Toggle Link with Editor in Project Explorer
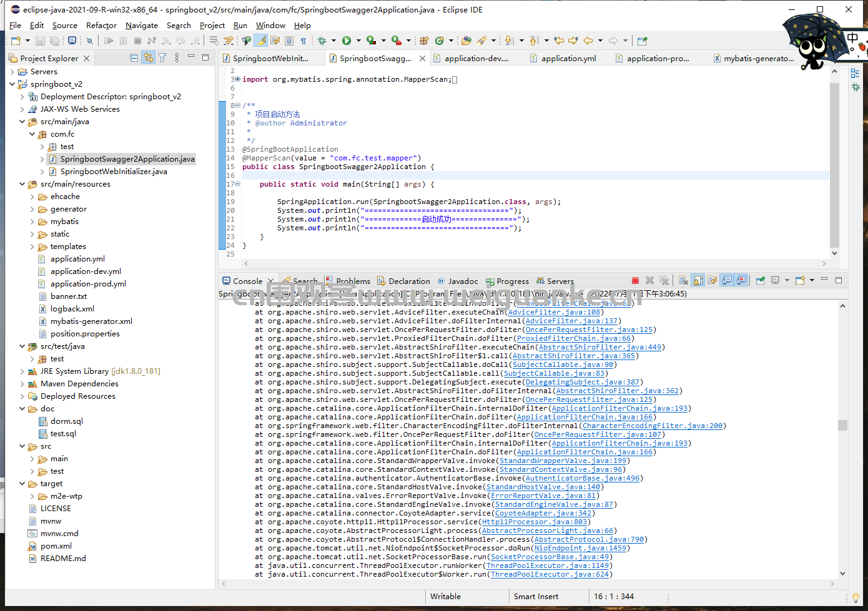 click(x=148, y=58)
